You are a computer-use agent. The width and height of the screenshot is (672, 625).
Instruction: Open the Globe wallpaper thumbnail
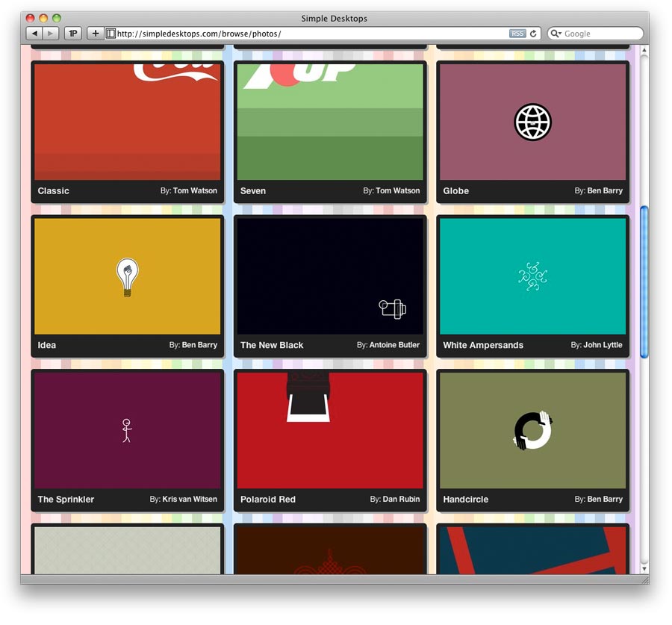point(532,122)
